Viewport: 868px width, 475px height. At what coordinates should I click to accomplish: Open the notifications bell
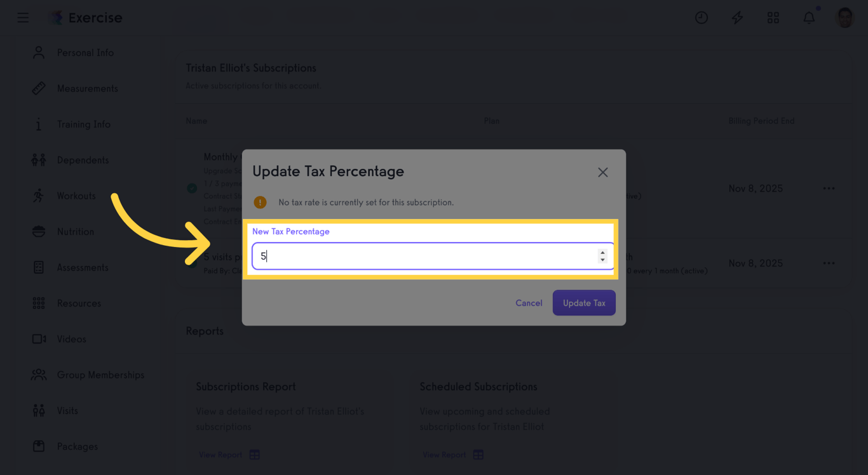[x=808, y=17]
